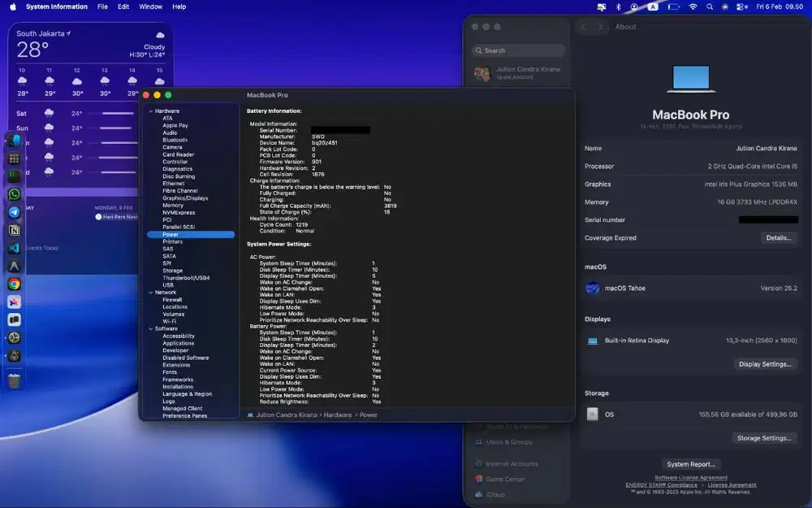812x508 pixels.
Task: Open Spotlight search magnifier in menu bar
Action: (x=710, y=7)
